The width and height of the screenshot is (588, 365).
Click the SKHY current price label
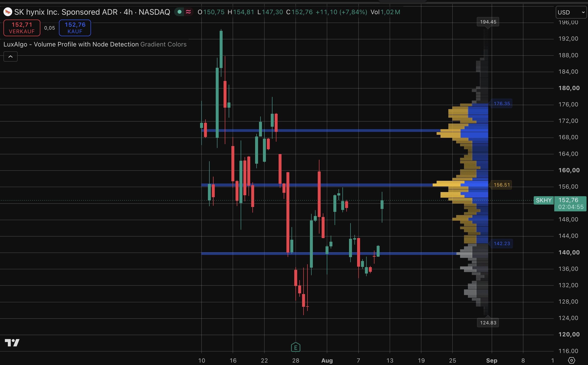pos(543,200)
